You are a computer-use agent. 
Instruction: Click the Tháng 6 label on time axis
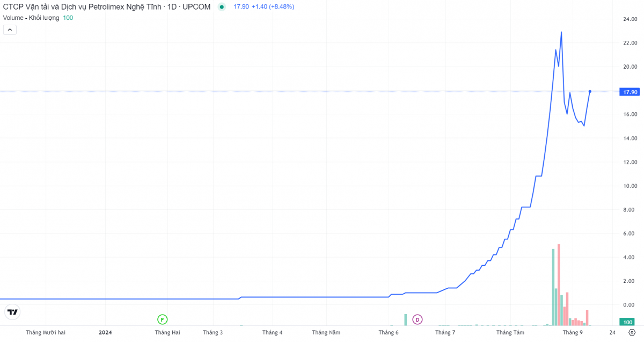[x=389, y=332]
